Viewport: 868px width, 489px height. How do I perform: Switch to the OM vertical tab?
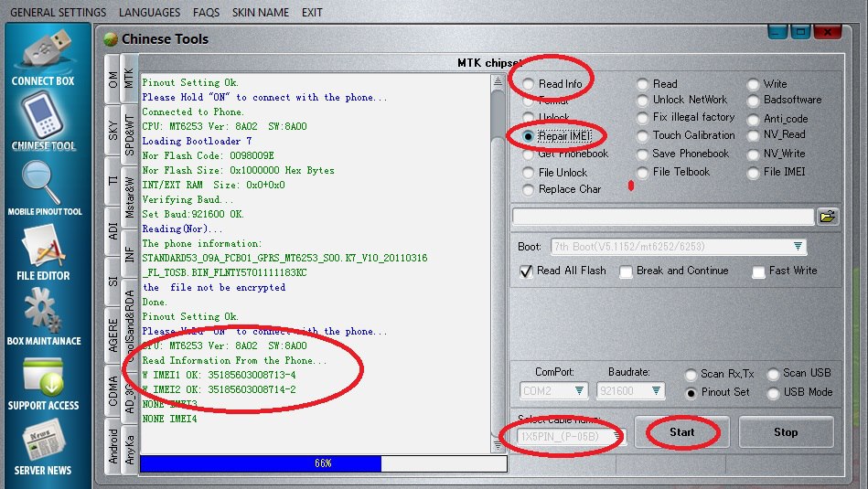[x=113, y=80]
